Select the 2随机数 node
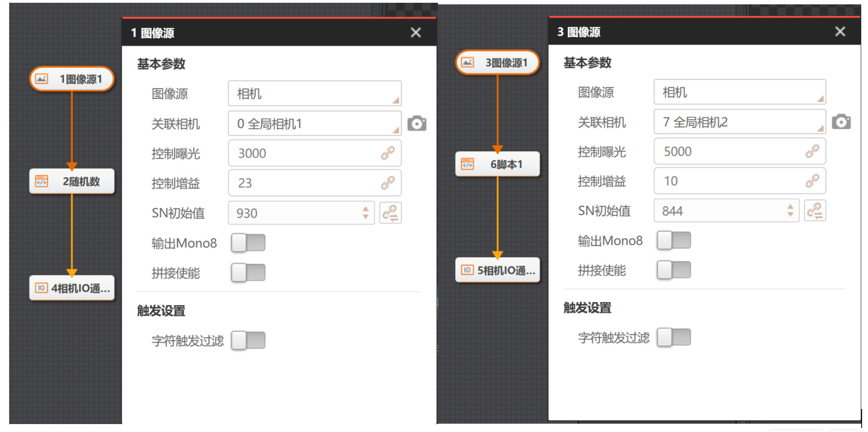This screenshot has width=868, height=432. tap(72, 182)
